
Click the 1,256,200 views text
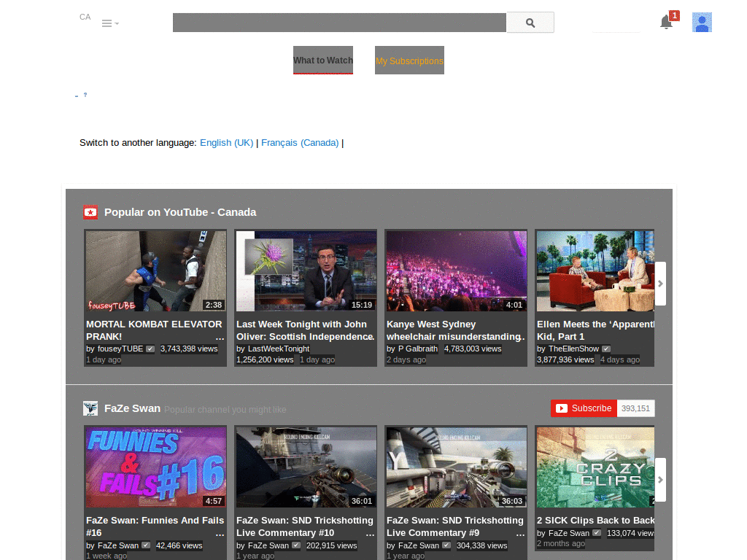click(x=265, y=359)
